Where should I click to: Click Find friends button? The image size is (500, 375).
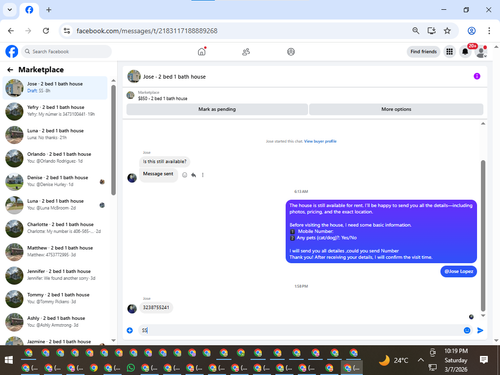tap(423, 52)
